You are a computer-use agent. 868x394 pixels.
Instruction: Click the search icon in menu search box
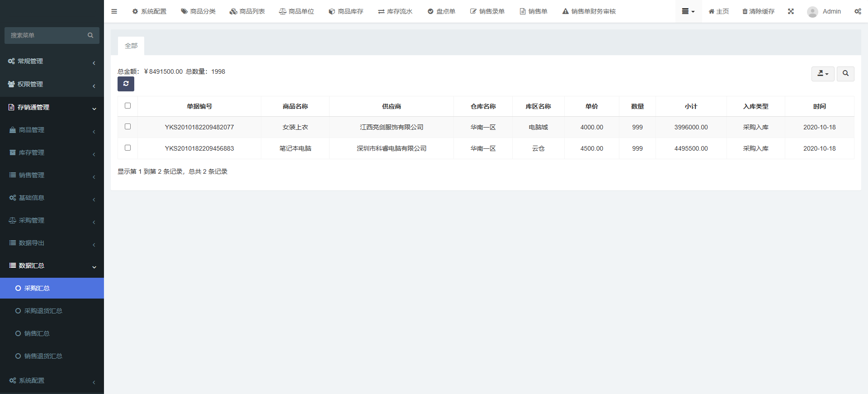[x=90, y=35]
